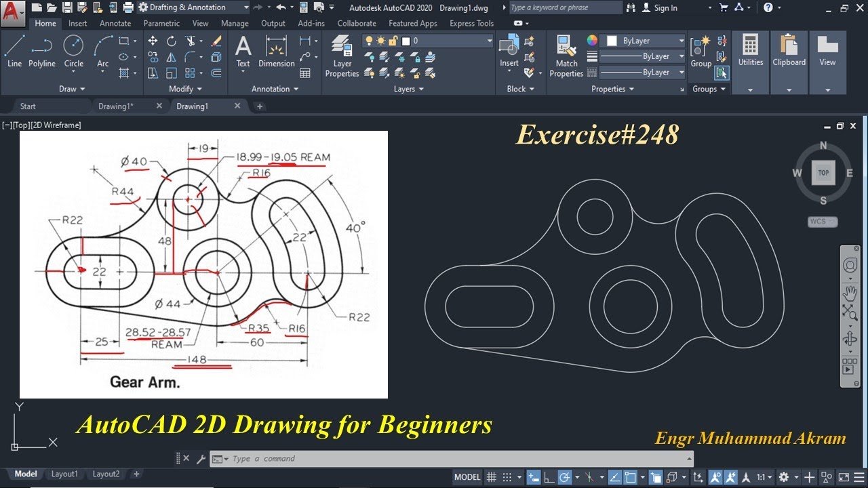The height and width of the screenshot is (488, 868).
Task: Toggle snap mode in status bar
Action: pyautogui.click(x=507, y=477)
